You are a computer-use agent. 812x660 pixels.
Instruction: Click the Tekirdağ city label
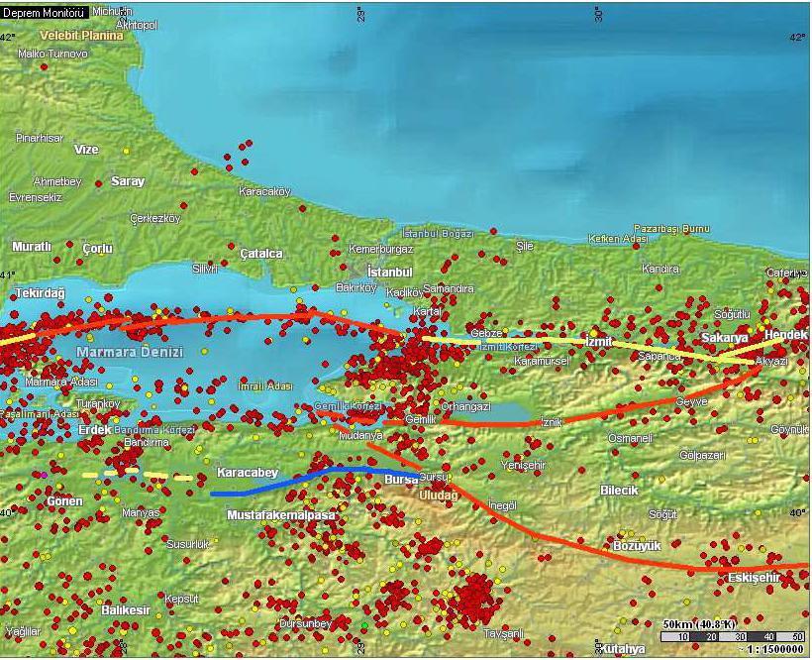[40, 294]
